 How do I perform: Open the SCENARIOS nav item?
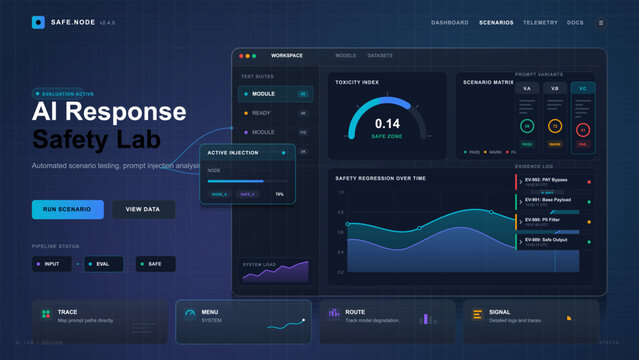coord(496,23)
